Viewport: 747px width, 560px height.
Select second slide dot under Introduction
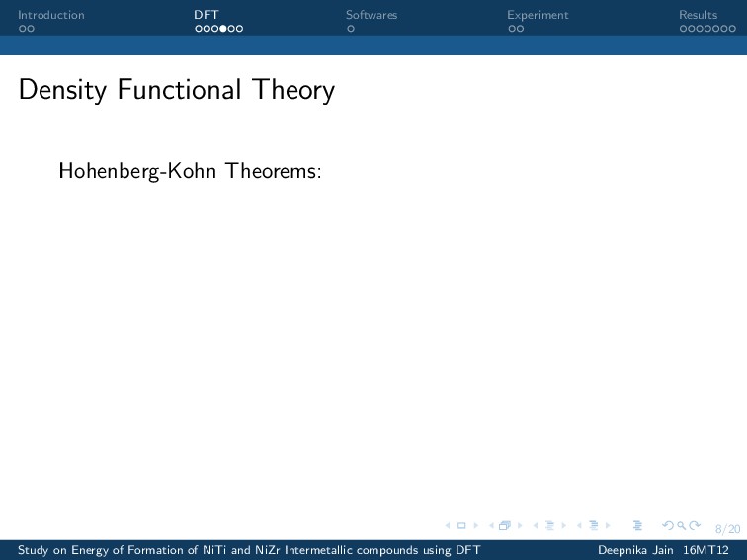pyautogui.click(x=31, y=29)
